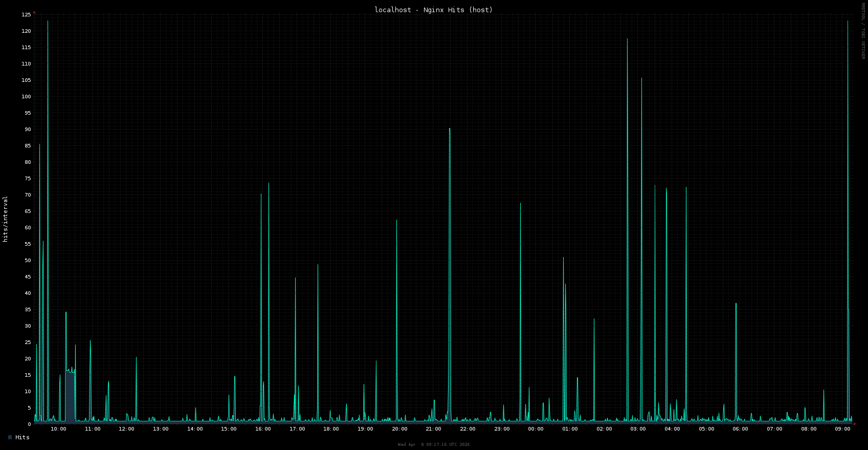Click the 00:00 x-axis time label
The image size is (868, 450).
point(536,429)
